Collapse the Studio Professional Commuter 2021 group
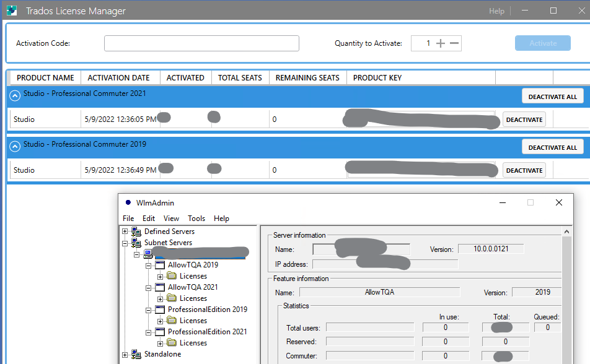This screenshot has width=590, height=364. coord(15,96)
